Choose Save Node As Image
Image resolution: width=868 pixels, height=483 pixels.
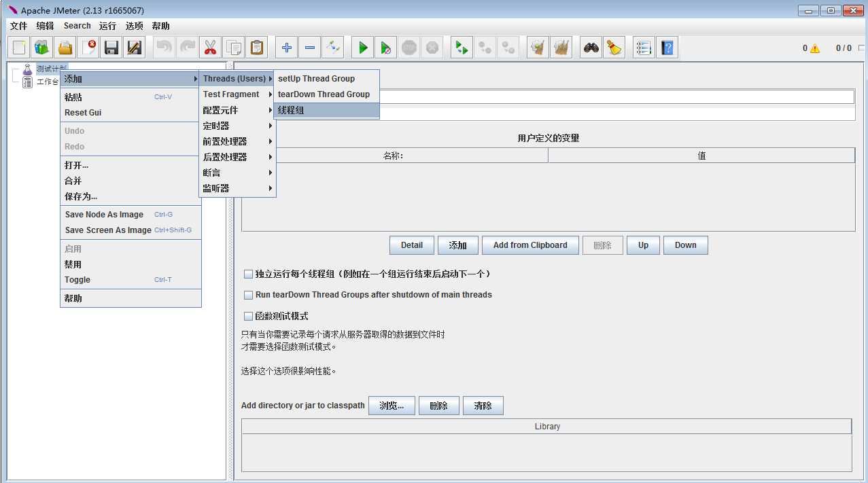click(x=131, y=215)
